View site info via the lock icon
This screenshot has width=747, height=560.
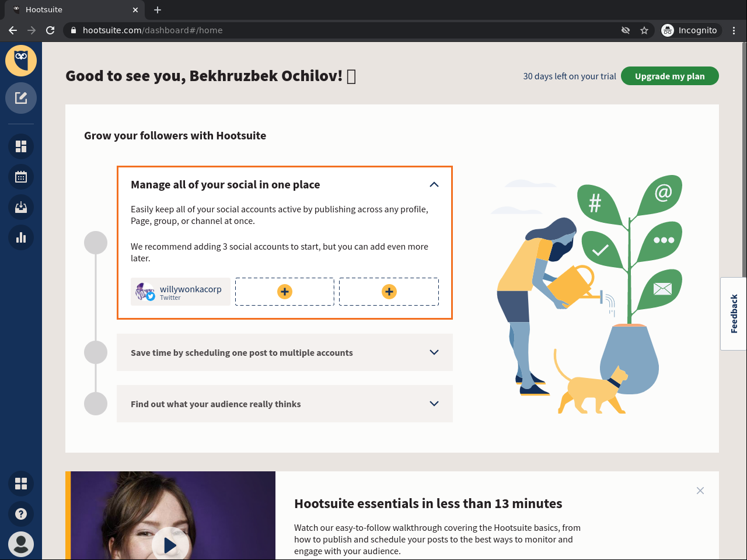[74, 30]
